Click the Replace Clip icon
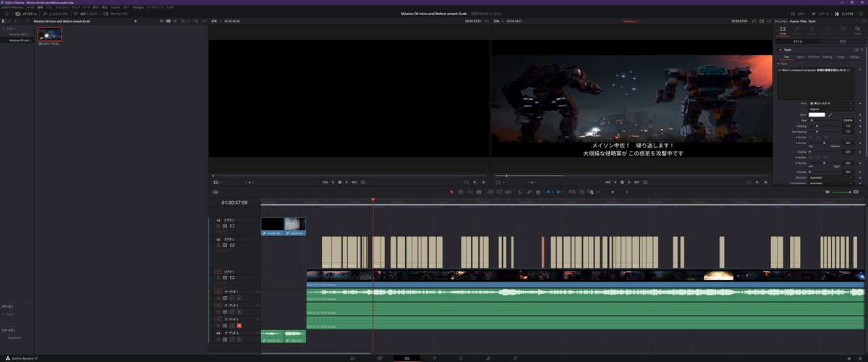 pyautogui.click(x=508, y=192)
